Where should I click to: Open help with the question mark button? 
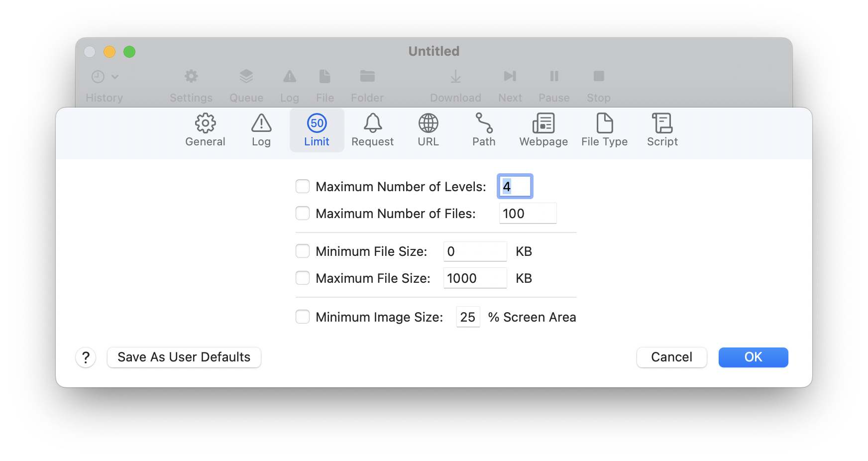coord(86,357)
